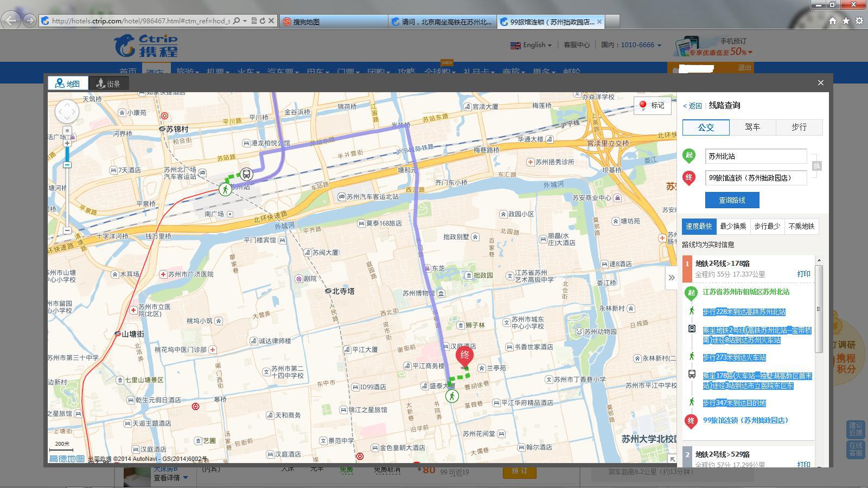868x488 pixels.
Task: Click the bus stop icon near 苏州站
Action: pyautogui.click(x=246, y=174)
